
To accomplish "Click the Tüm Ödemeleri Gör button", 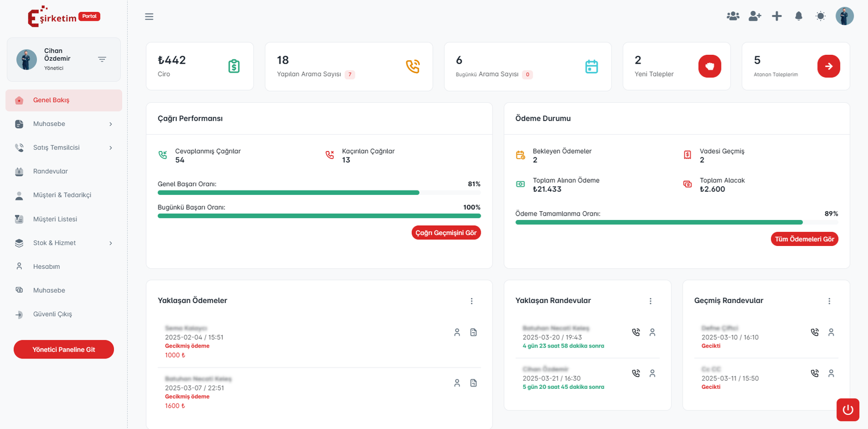I will tap(804, 239).
